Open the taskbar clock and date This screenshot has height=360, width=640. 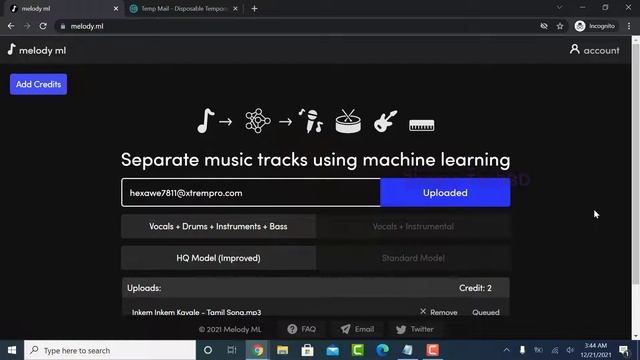(x=596, y=350)
